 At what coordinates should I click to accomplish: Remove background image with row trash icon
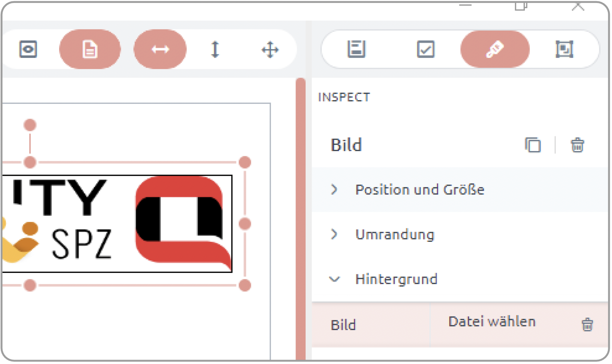(587, 324)
